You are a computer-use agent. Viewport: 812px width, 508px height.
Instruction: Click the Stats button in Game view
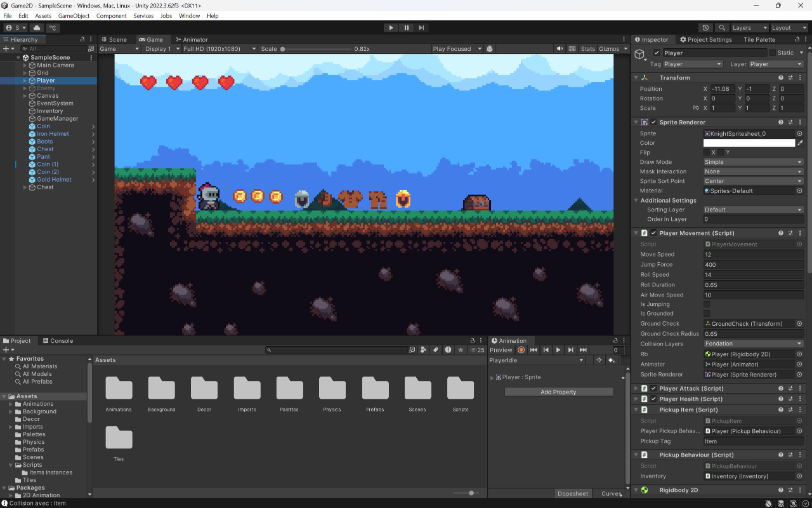[588, 49]
